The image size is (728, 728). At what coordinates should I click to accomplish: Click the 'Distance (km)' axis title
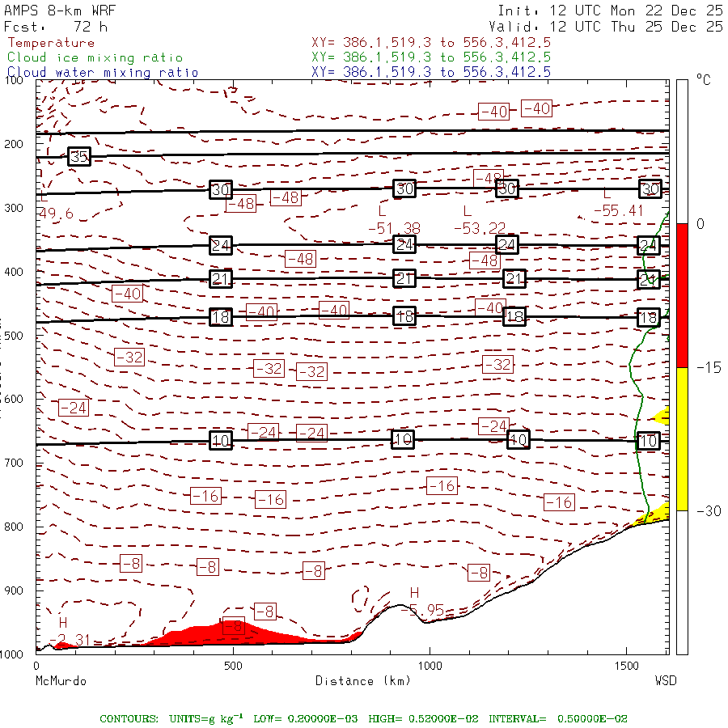coord(363,681)
